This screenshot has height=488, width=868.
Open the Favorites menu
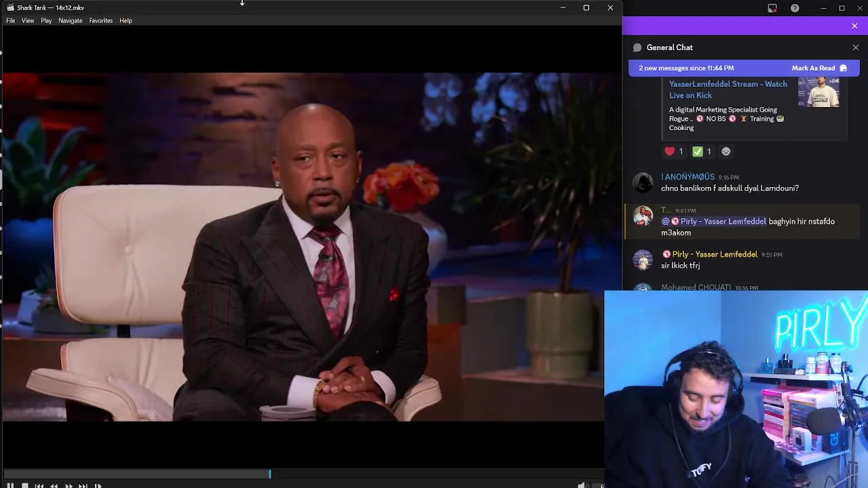pyautogui.click(x=101, y=20)
